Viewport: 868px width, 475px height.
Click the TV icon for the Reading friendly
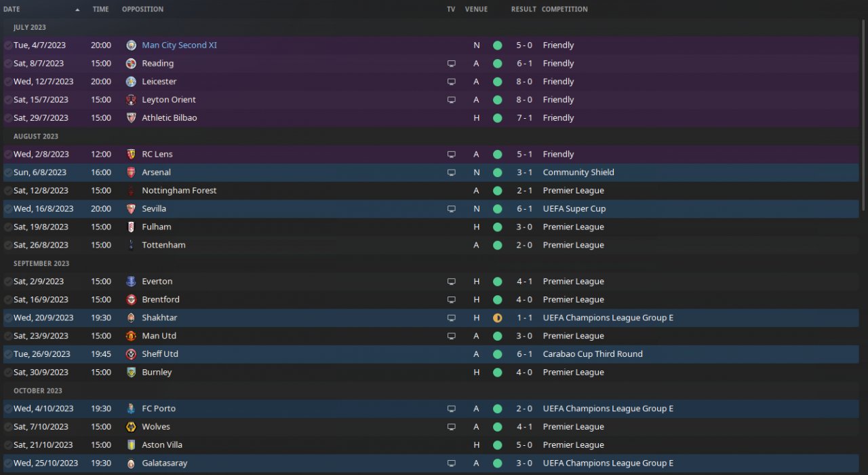(x=451, y=64)
